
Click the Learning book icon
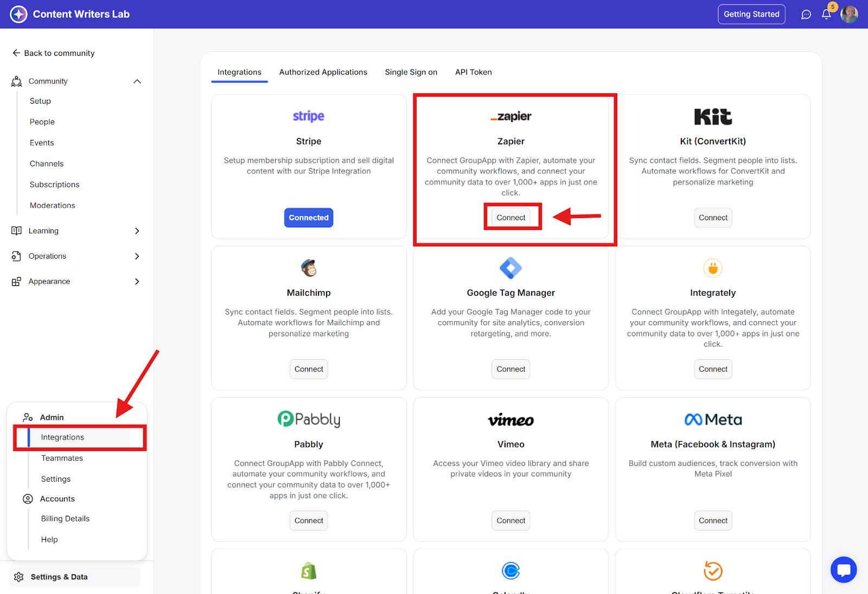click(16, 231)
